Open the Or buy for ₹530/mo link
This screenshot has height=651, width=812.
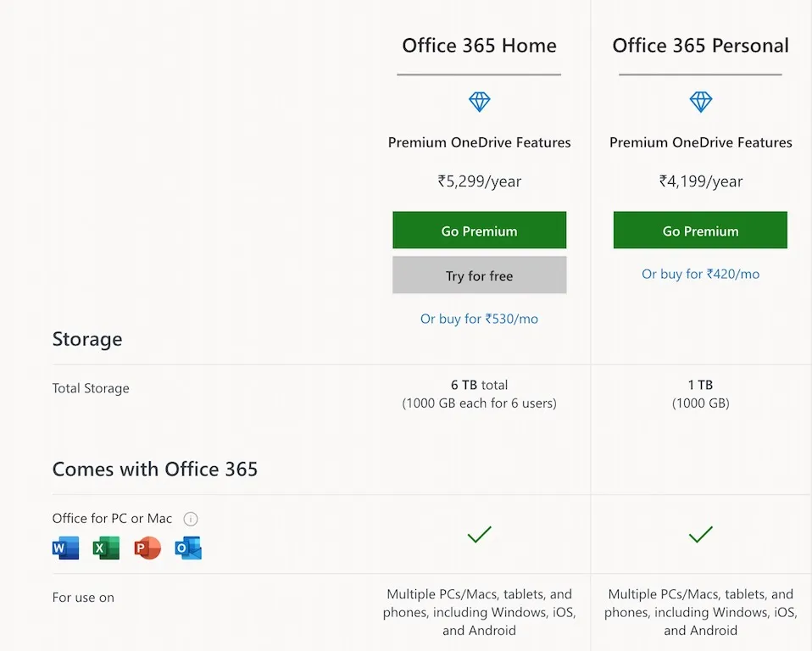coord(479,319)
